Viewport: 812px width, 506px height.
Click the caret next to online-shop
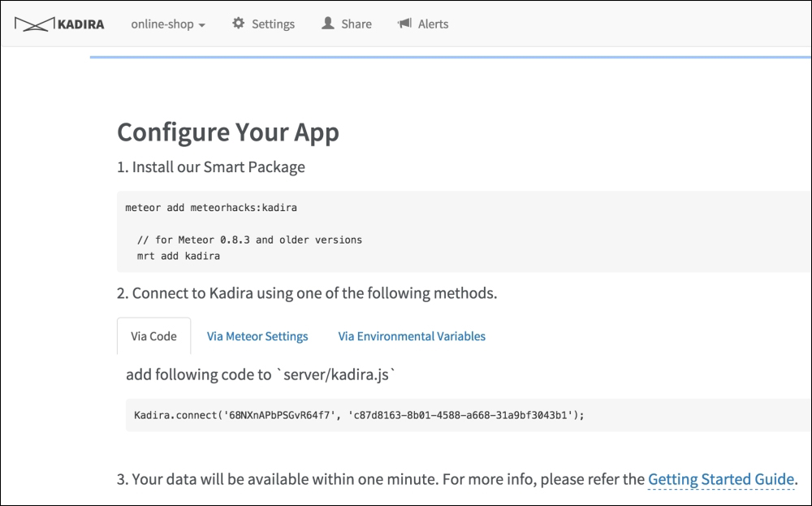[202, 25]
